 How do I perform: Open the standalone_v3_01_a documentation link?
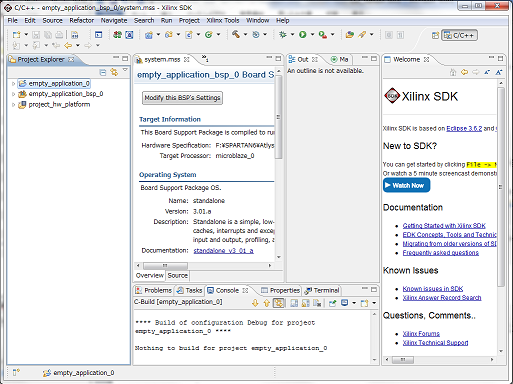click(x=223, y=251)
